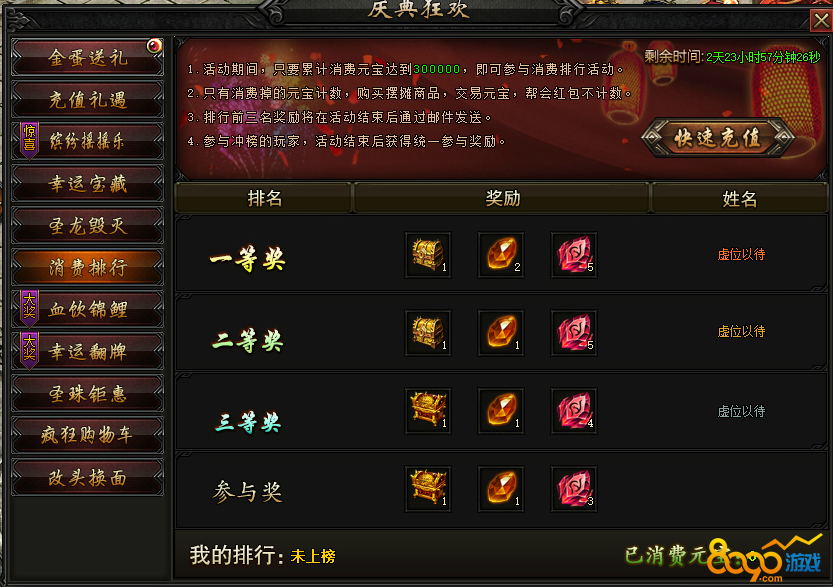This screenshot has height=587, width=833.
Task: Click third prize red rose icon
Action: pyautogui.click(x=574, y=411)
